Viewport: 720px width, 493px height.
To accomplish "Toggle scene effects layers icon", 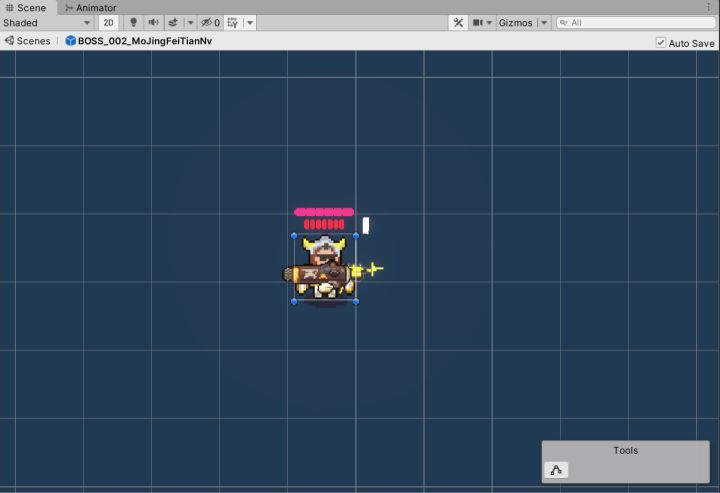I will [x=173, y=22].
